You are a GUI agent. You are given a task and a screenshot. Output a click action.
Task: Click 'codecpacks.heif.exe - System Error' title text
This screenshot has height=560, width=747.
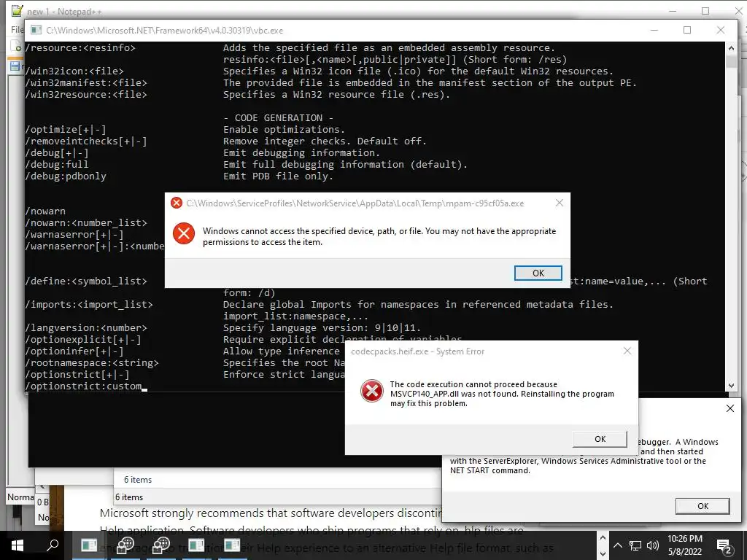tap(418, 351)
